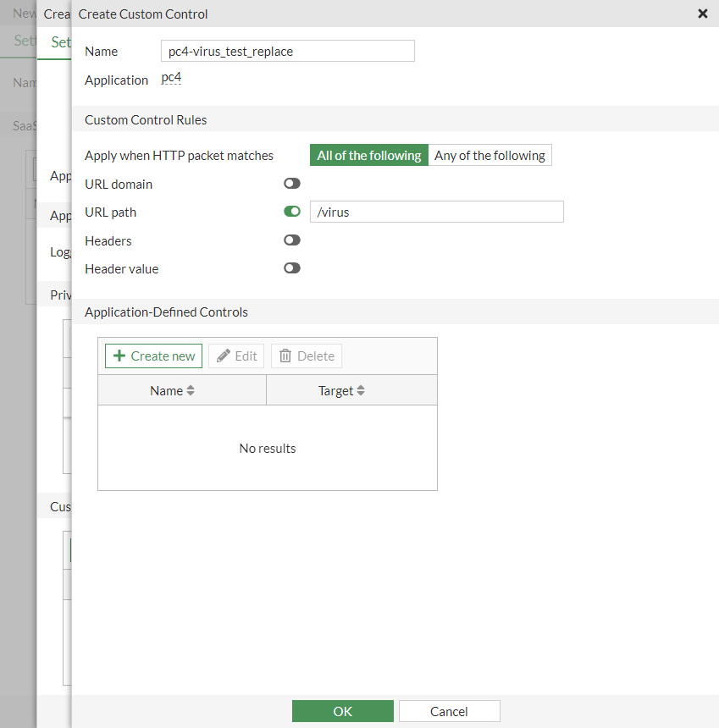Close the dialog using the X icon

(x=702, y=14)
